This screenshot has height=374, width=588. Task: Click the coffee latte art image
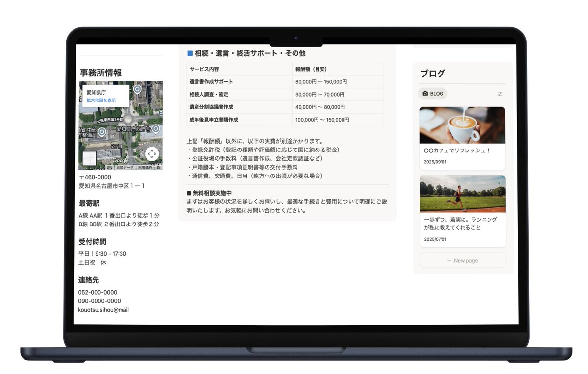(462, 125)
